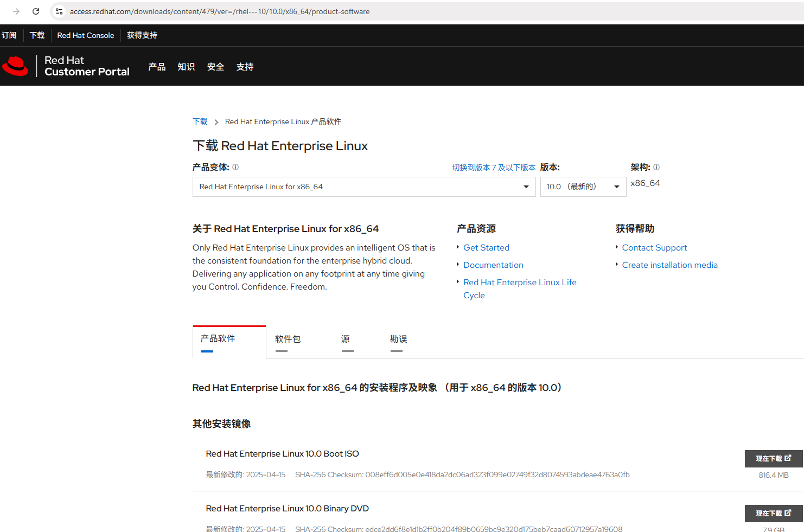This screenshot has height=532, width=804.
Task: Click 切换到版本 7 及以下版本 link
Action: 494,168
